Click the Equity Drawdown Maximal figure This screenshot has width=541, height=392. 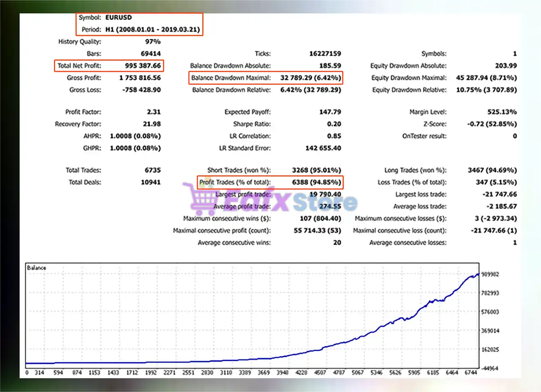(486, 78)
